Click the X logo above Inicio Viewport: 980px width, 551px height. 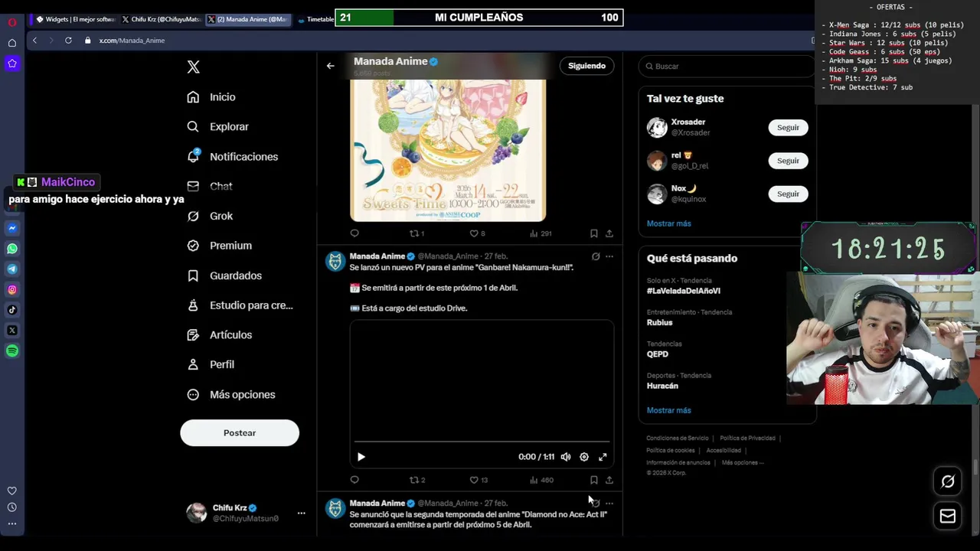click(194, 67)
